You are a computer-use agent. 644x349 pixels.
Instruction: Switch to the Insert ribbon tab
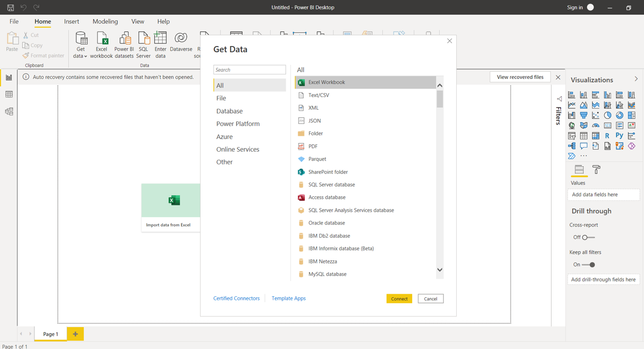[x=71, y=22]
